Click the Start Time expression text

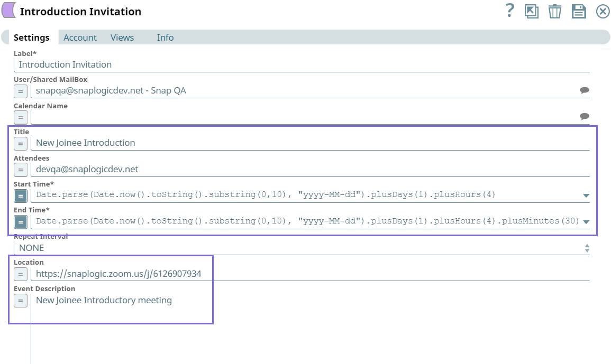click(266, 194)
